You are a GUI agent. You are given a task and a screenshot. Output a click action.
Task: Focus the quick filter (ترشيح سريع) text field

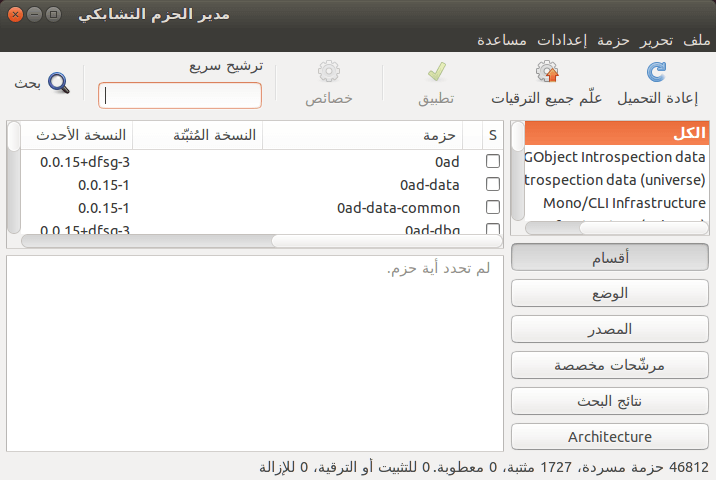click(180, 95)
